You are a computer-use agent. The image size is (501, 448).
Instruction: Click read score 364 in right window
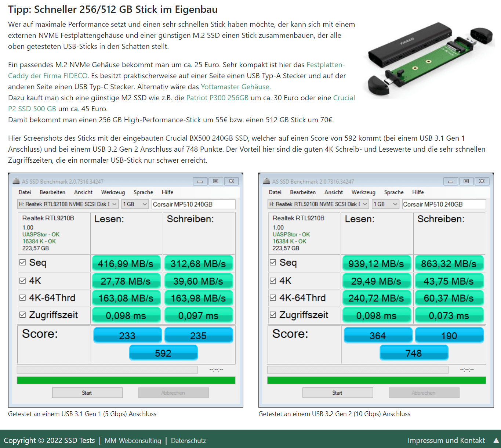(378, 335)
